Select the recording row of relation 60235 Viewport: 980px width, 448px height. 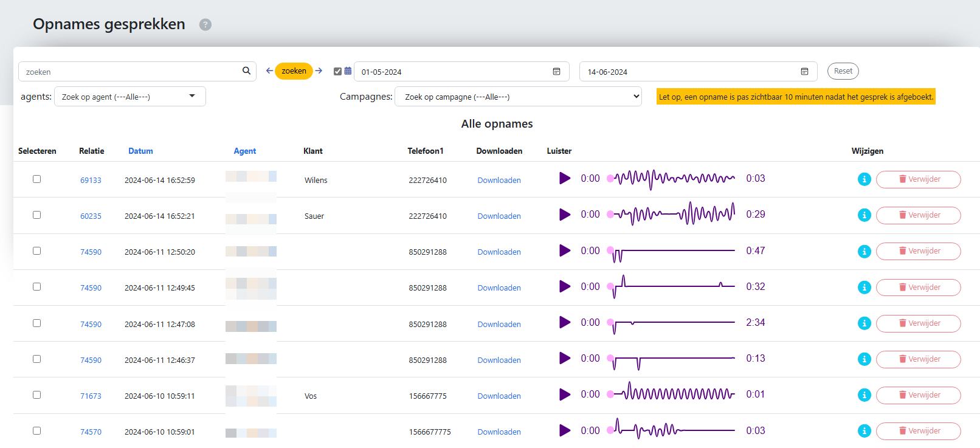click(36, 215)
